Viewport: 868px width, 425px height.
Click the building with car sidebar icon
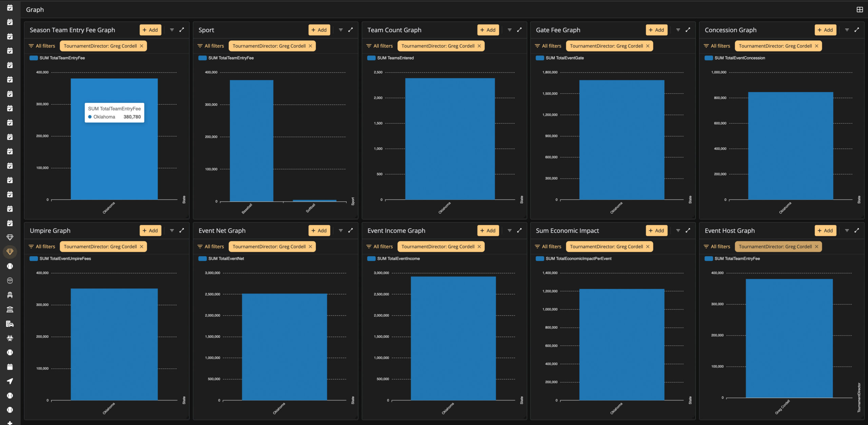[10, 324]
